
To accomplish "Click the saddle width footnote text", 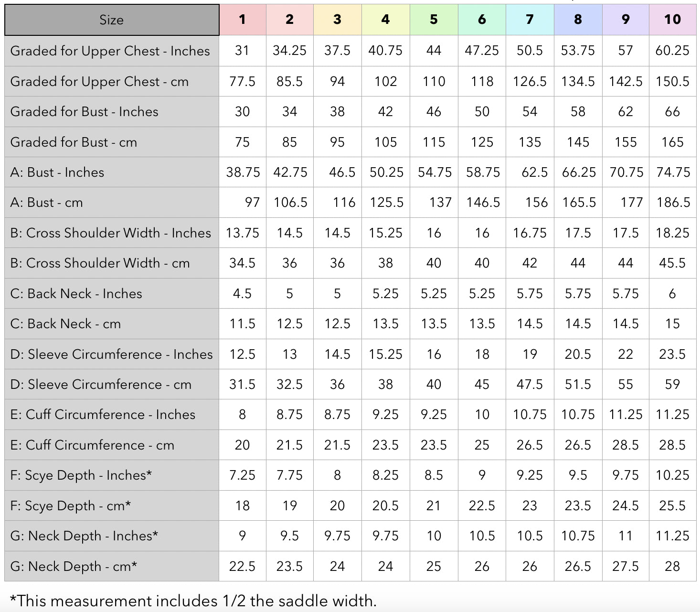I will (x=193, y=601).
